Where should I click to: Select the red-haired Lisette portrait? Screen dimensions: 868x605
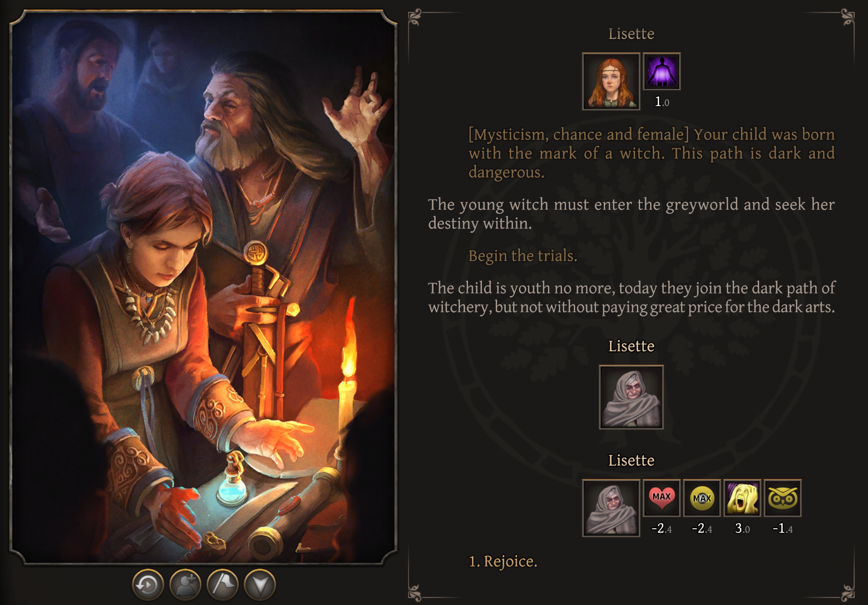[611, 81]
